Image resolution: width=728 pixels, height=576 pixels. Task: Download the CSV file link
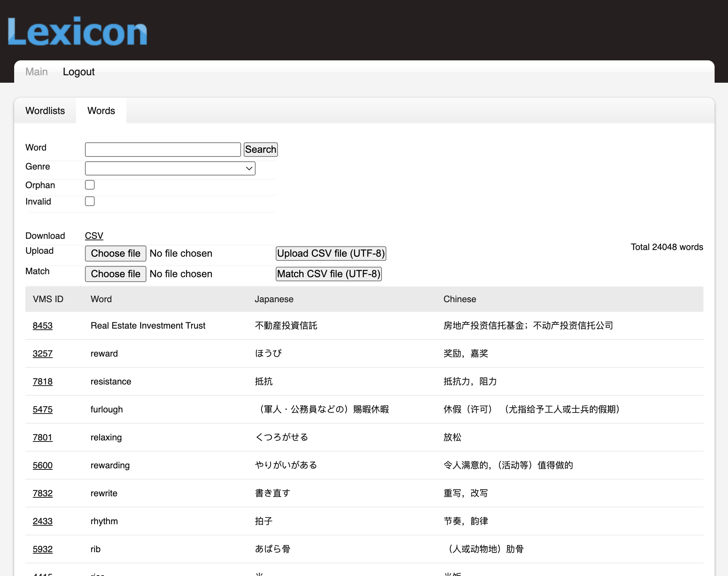[x=94, y=236]
